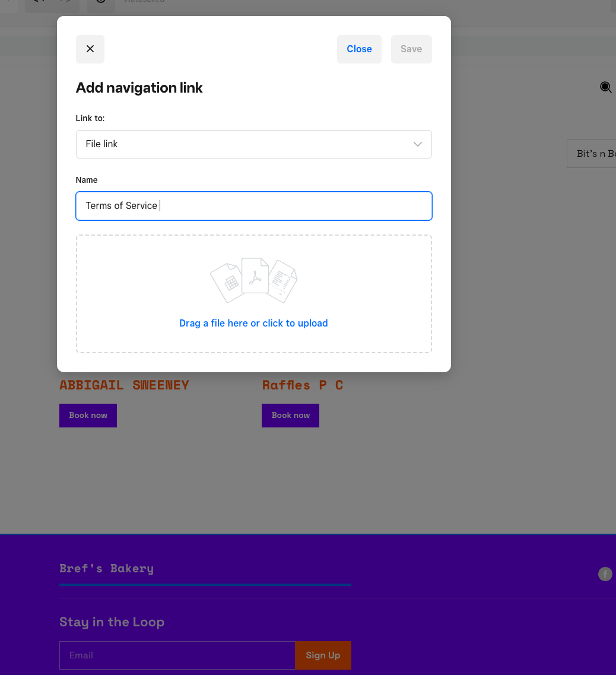Viewport: 616px width, 675px height.
Task: Click the Facebook icon in the footer
Action: 605,574
